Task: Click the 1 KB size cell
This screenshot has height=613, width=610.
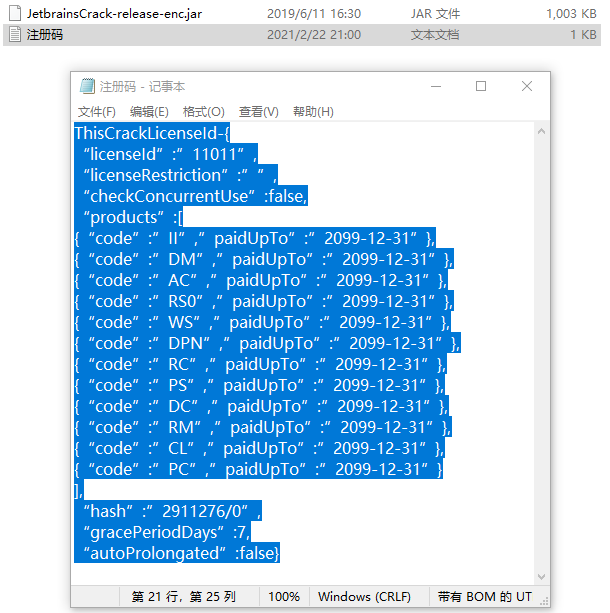Action: point(583,34)
